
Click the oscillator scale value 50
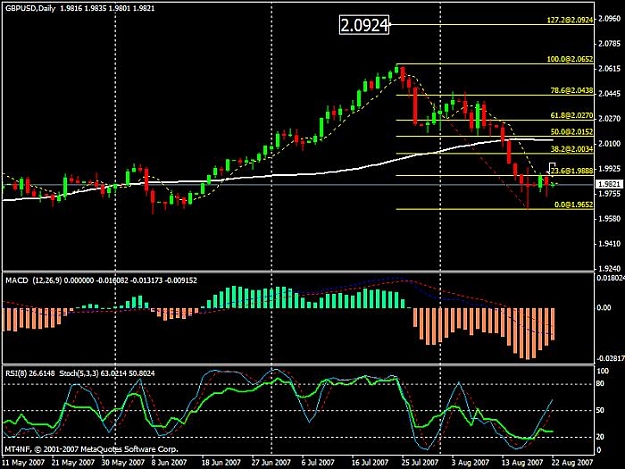tap(601, 410)
